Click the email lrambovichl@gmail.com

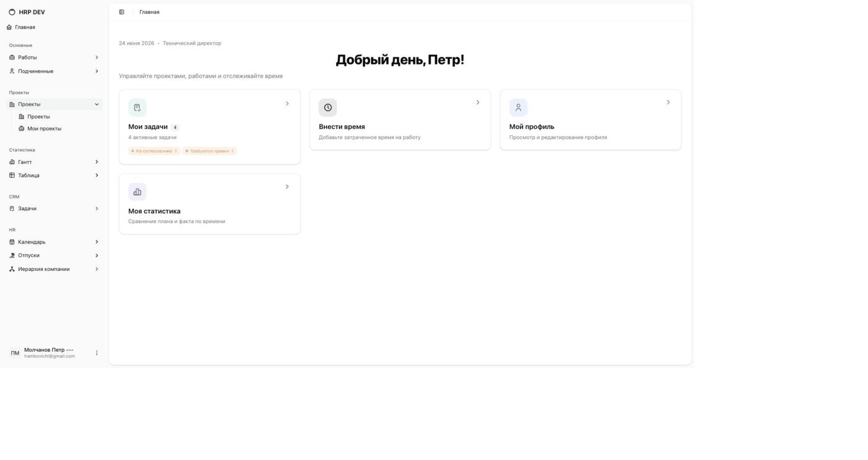point(50,356)
